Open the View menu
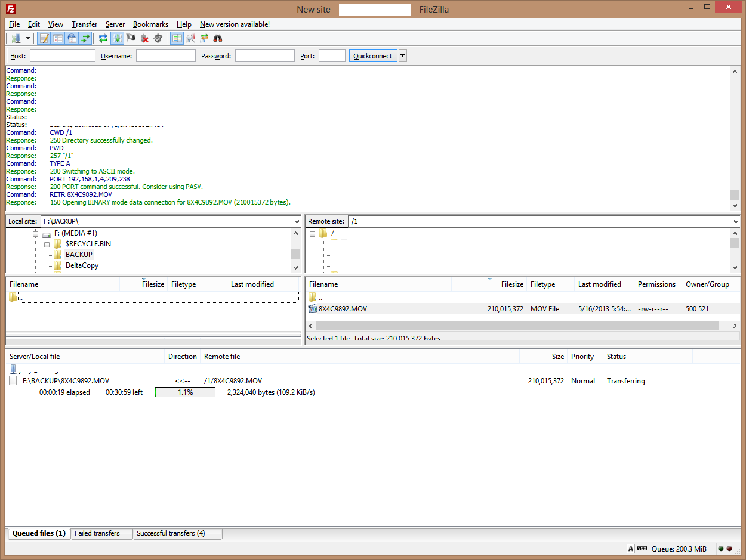Viewport: 746px width, 560px height. tap(56, 24)
